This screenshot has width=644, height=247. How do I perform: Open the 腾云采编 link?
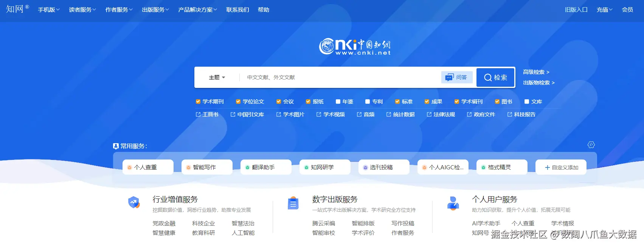(x=324, y=224)
